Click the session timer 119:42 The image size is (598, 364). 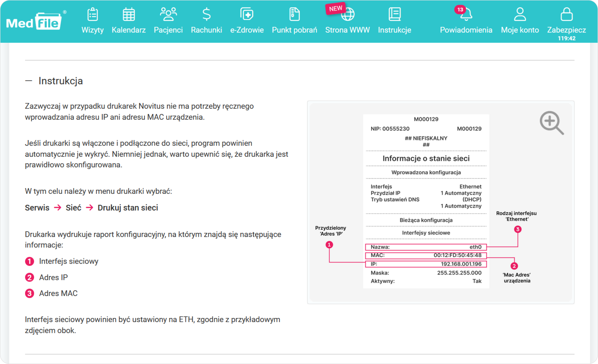tap(567, 38)
